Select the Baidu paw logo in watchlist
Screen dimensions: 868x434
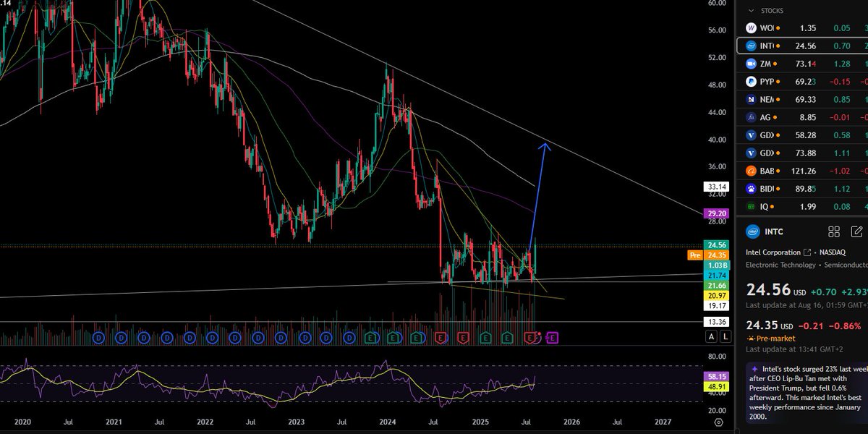751,189
